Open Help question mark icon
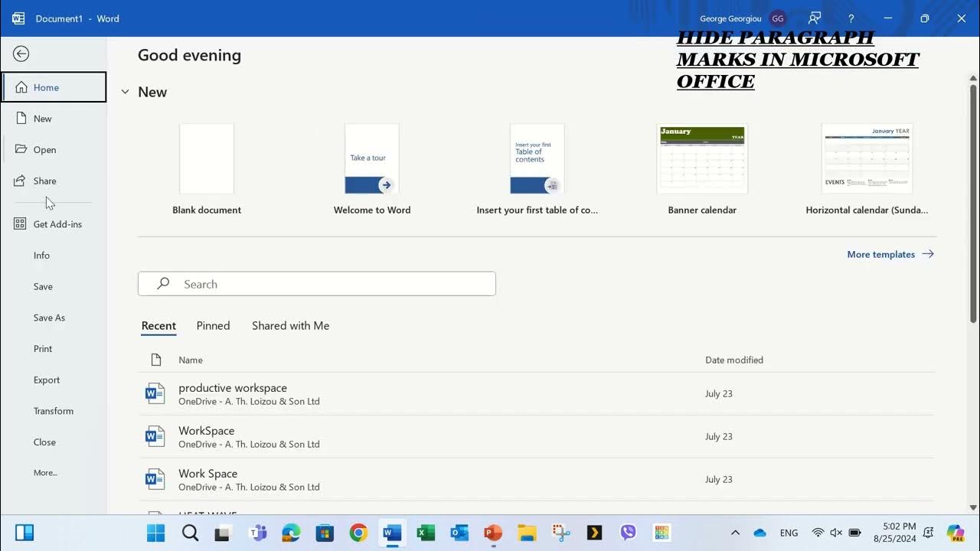 coord(851,18)
